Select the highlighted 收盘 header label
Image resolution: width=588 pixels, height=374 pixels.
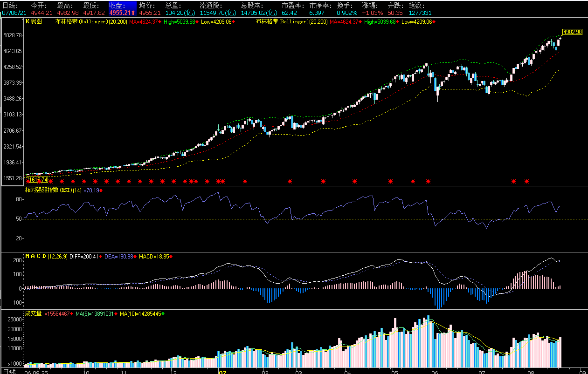(x=118, y=6)
